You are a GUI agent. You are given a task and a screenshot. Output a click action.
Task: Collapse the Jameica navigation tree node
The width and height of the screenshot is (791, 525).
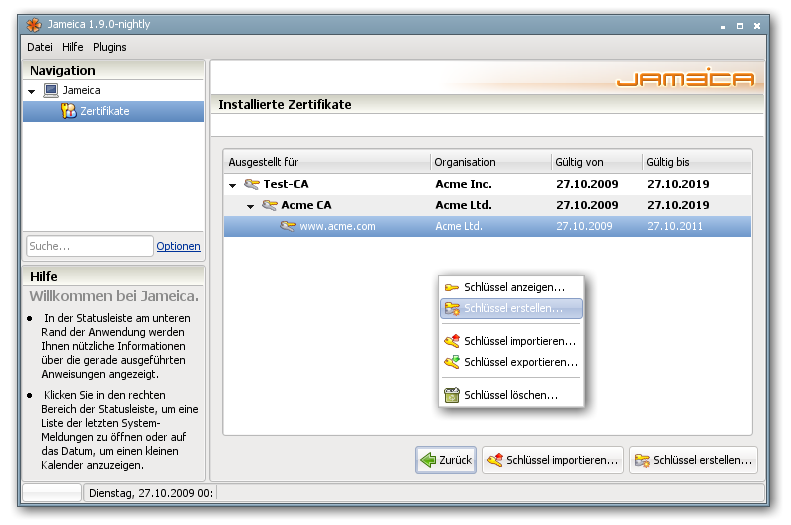32,92
